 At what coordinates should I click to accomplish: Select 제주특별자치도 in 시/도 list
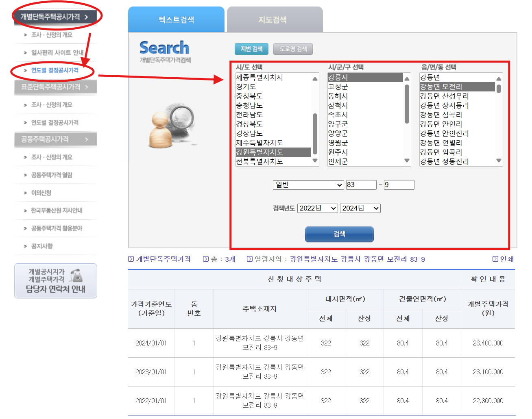pyautogui.click(x=273, y=143)
